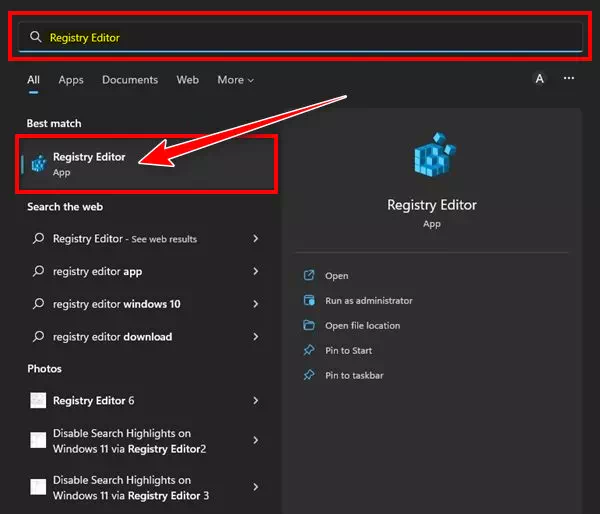Click Open in the preview pane

tap(337, 276)
